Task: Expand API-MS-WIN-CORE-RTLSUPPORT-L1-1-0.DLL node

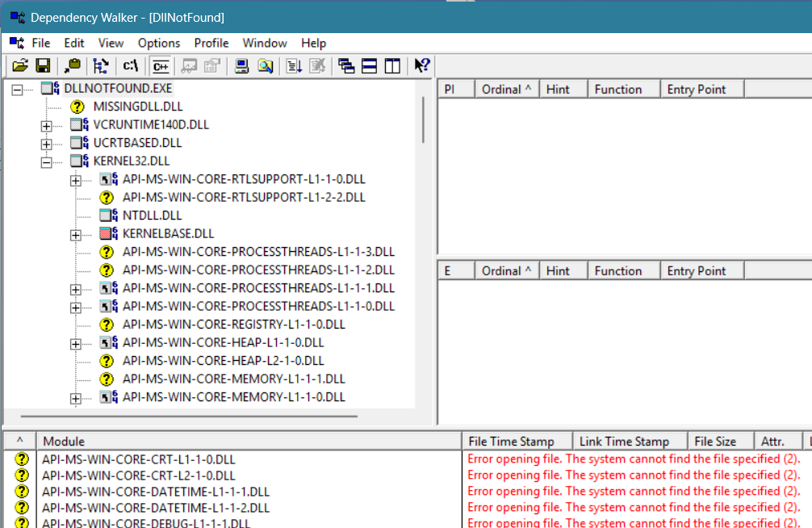Action: pos(76,180)
